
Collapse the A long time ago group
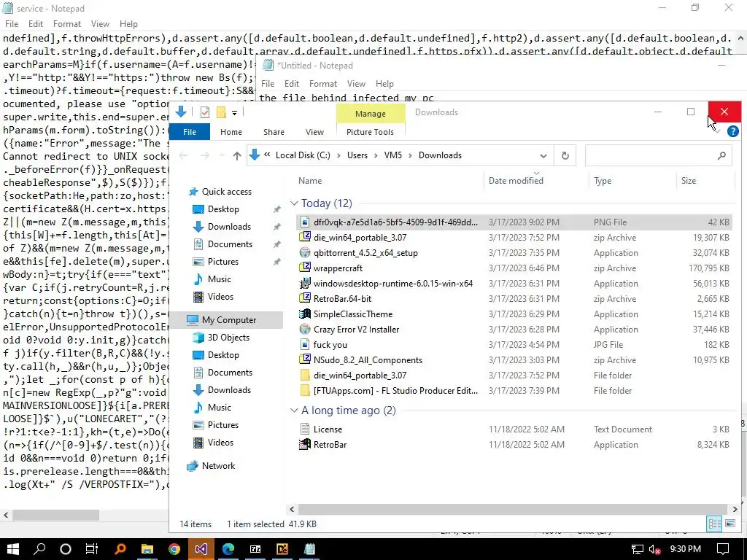(294, 411)
